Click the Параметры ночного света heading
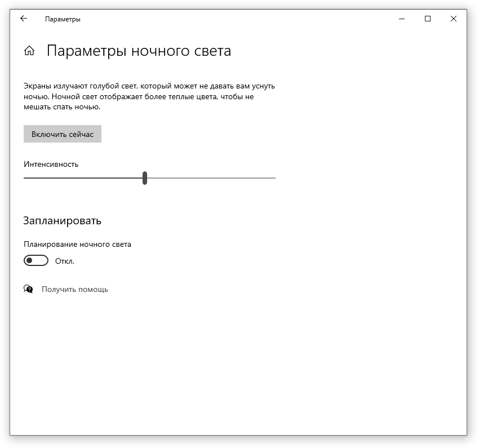479x448 pixels. pyautogui.click(x=139, y=51)
